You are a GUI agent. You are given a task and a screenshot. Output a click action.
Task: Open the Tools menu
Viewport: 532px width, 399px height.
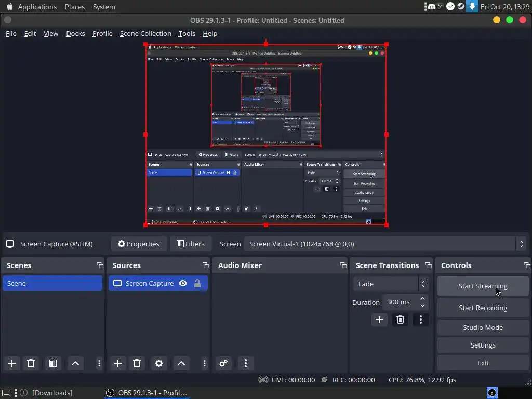pos(187,34)
